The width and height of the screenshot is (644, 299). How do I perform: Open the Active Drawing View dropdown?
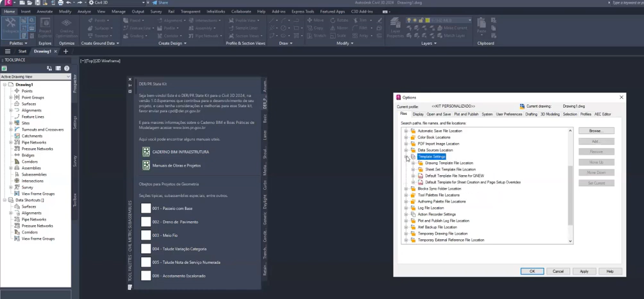35,77
